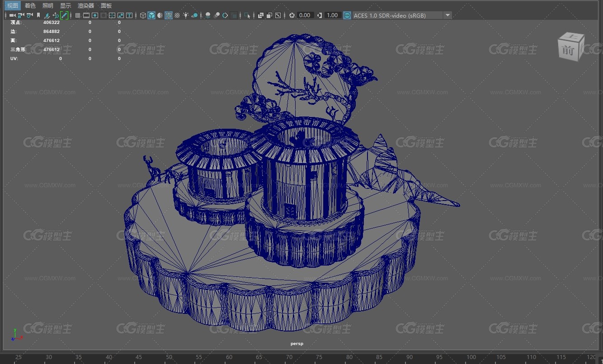Open the 面板 menu

click(106, 5)
